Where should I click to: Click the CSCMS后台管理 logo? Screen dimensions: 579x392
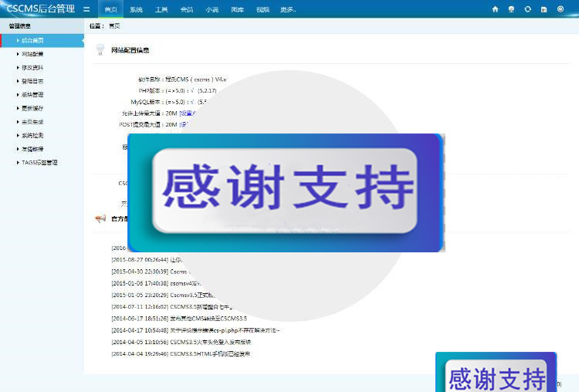click(41, 8)
